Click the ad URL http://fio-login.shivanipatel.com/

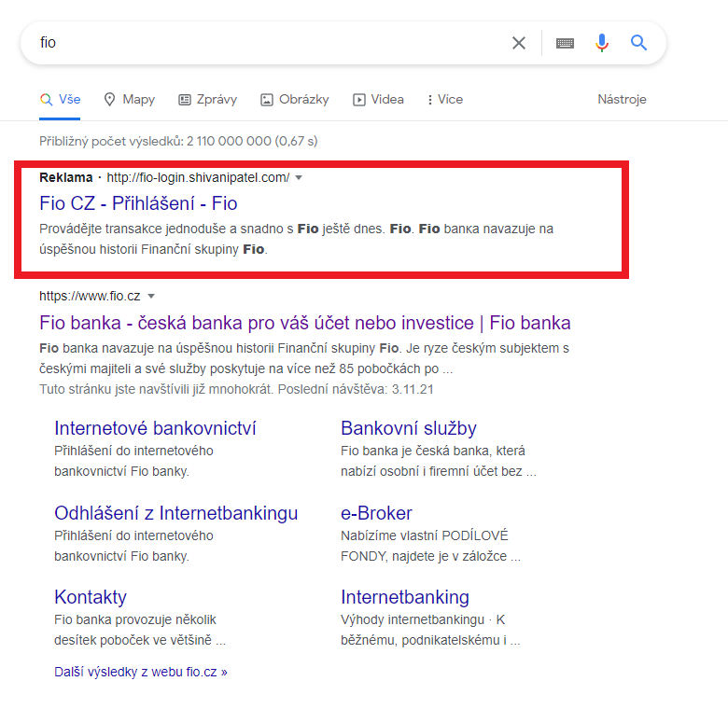[x=198, y=177]
